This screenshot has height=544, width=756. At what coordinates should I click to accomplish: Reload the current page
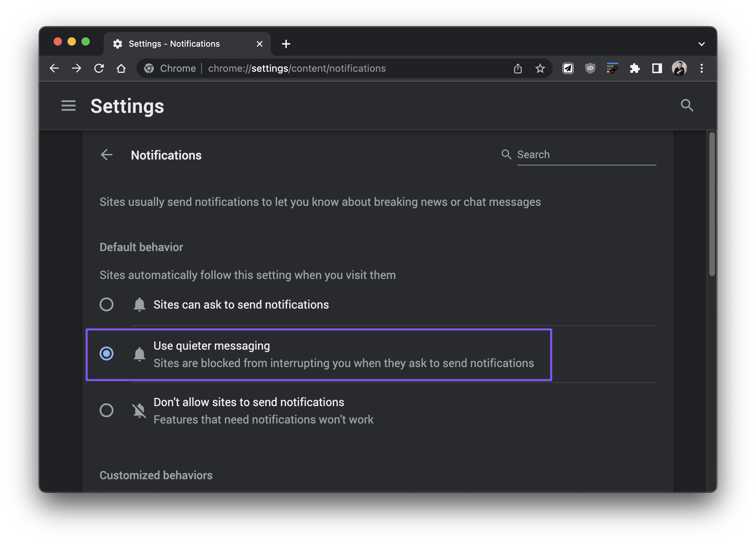point(99,68)
